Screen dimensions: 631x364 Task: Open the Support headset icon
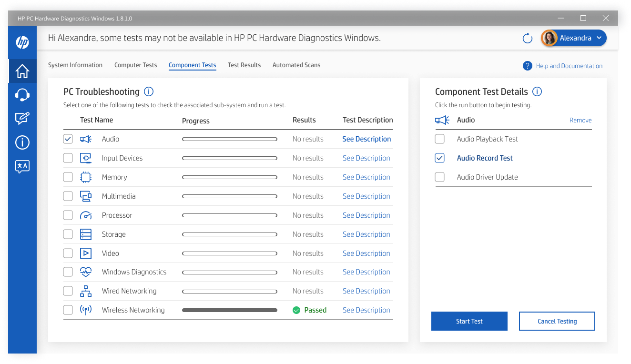[22, 95]
